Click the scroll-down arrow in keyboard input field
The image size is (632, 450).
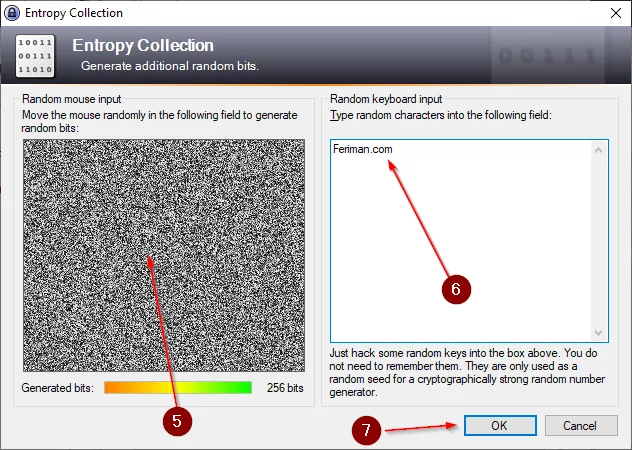(x=599, y=333)
